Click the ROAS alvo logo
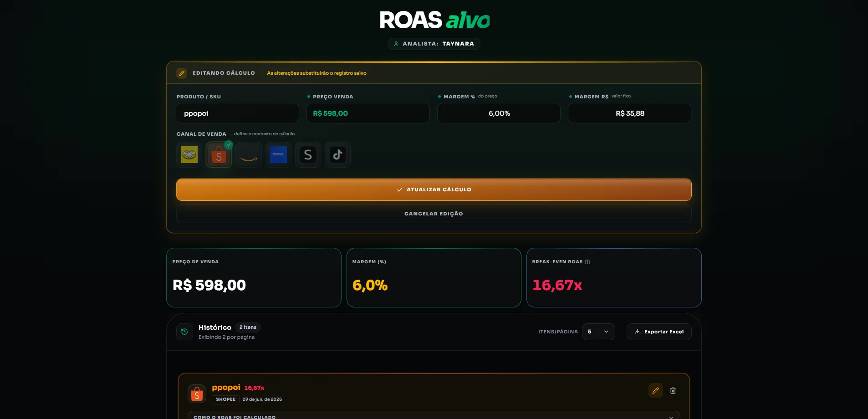Viewport: 868px width, 419px height. click(434, 20)
